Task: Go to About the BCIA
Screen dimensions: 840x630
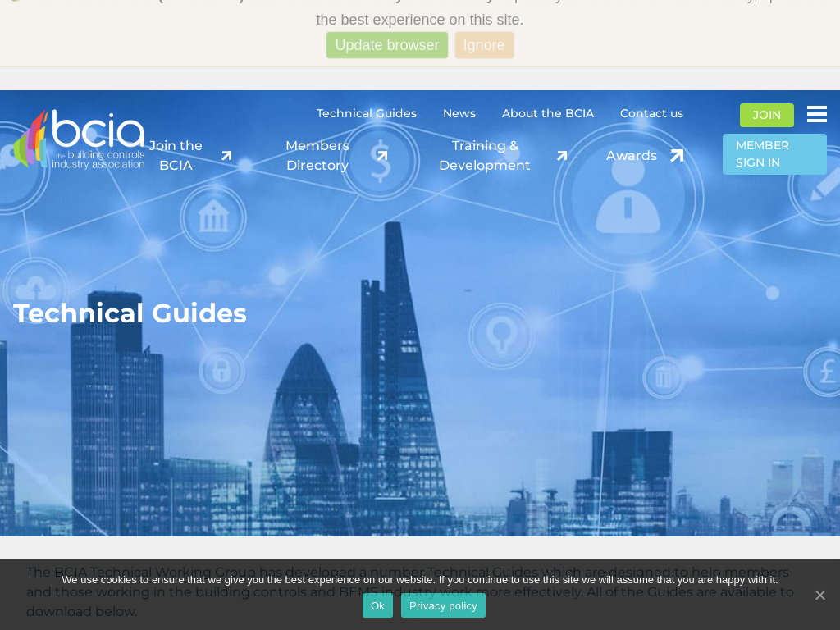Action: point(547,113)
